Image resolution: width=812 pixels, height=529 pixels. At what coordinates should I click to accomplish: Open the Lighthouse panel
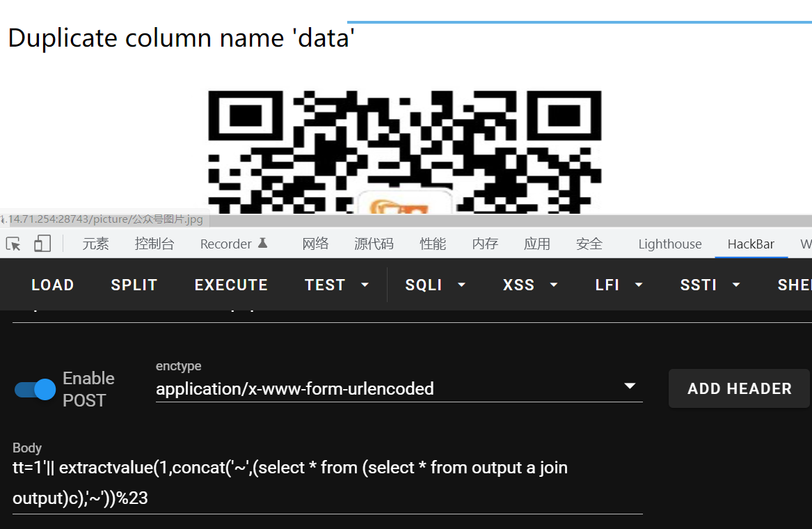tap(669, 244)
